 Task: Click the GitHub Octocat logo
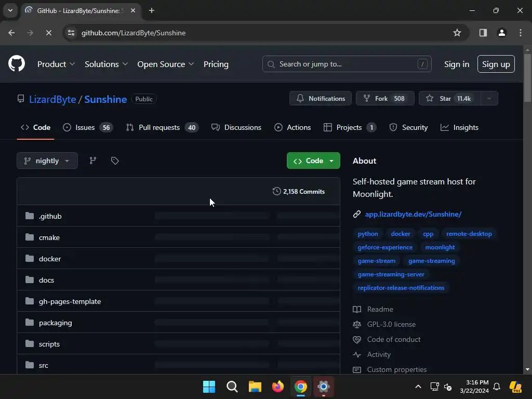click(17, 64)
